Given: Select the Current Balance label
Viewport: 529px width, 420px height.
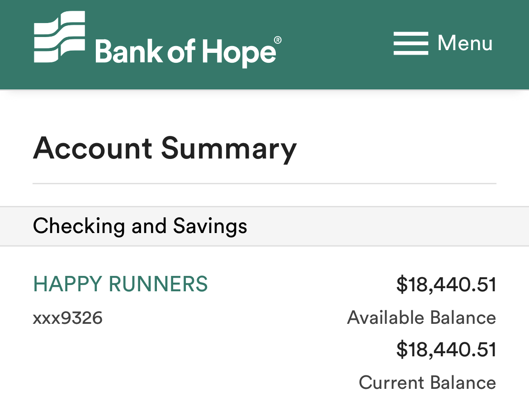Looking at the screenshot, I should tap(427, 383).
